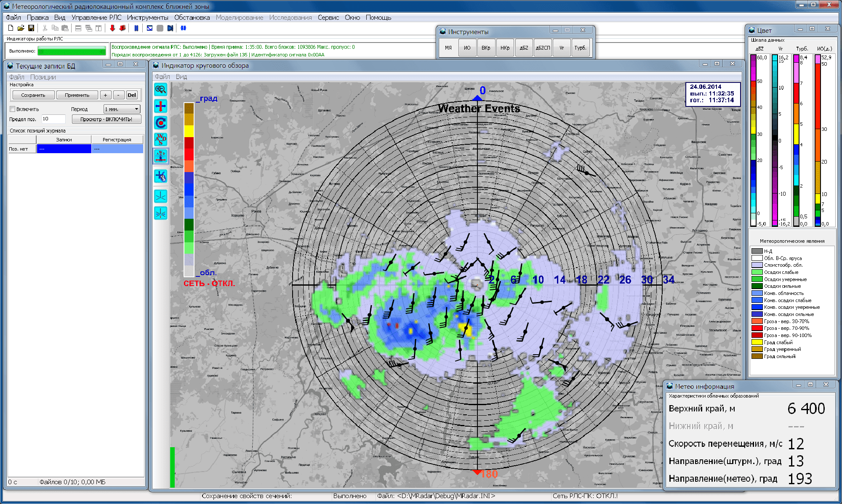Click the AWDS compass letters tool

click(161, 139)
